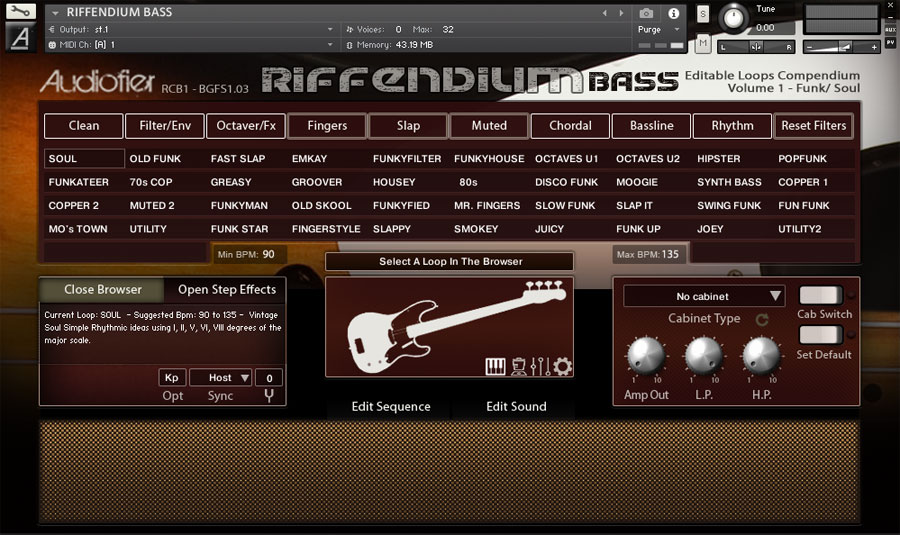The image size is (900, 535).
Task: Click the Tune value 0.00
Action: [x=765, y=28]
